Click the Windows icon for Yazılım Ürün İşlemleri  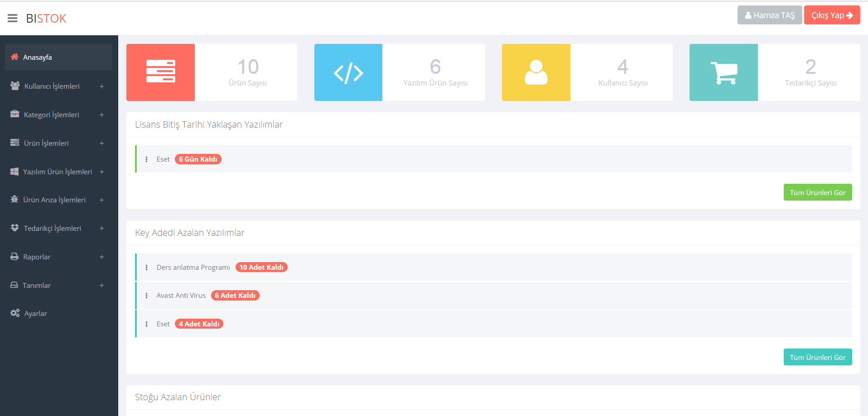point(14,172)
